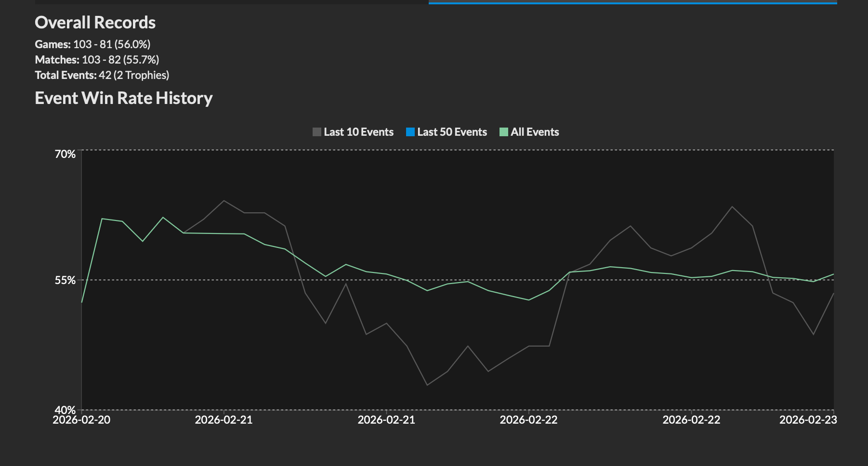
Task: Select the 55% y-axis label
Action: (65, 280)
